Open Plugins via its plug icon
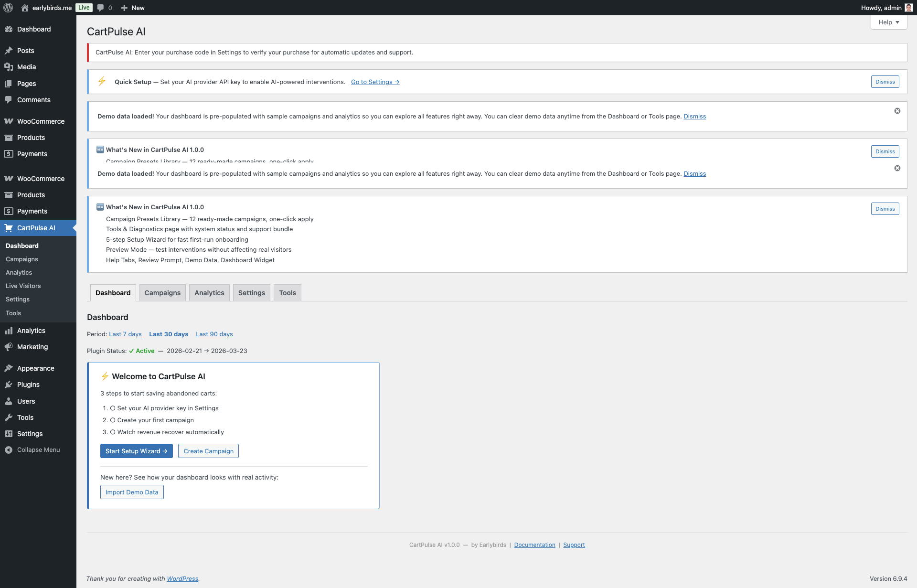Image resolution: width=917 pixels, height=588 pixels. tap(9, 385)
